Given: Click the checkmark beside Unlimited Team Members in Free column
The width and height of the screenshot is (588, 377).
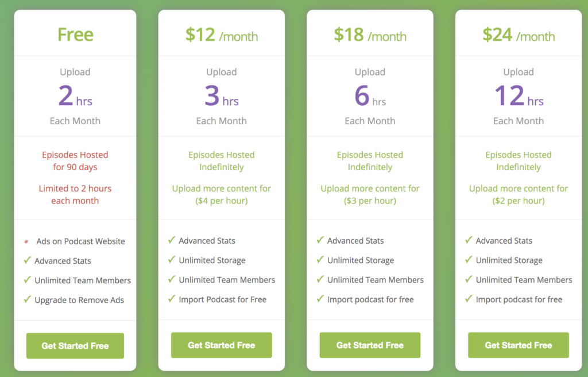Looking at the screenshot, I should click(28, 280).
